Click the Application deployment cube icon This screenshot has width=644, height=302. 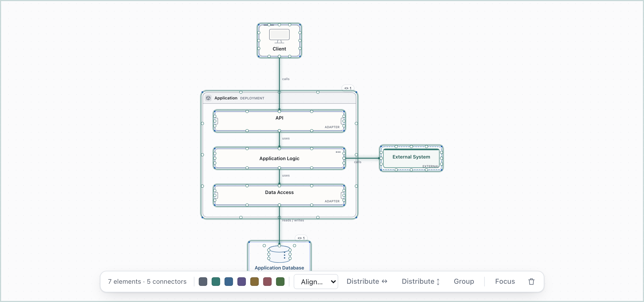click(x=208, y=98)
